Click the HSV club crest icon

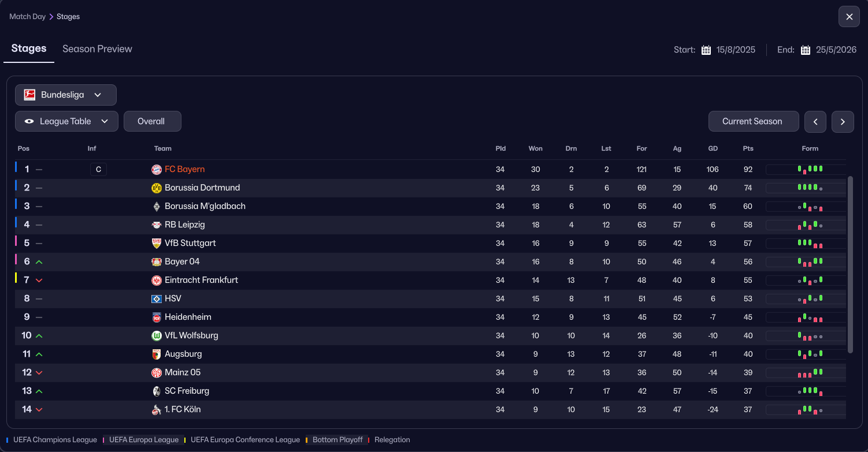coord(156,298)
